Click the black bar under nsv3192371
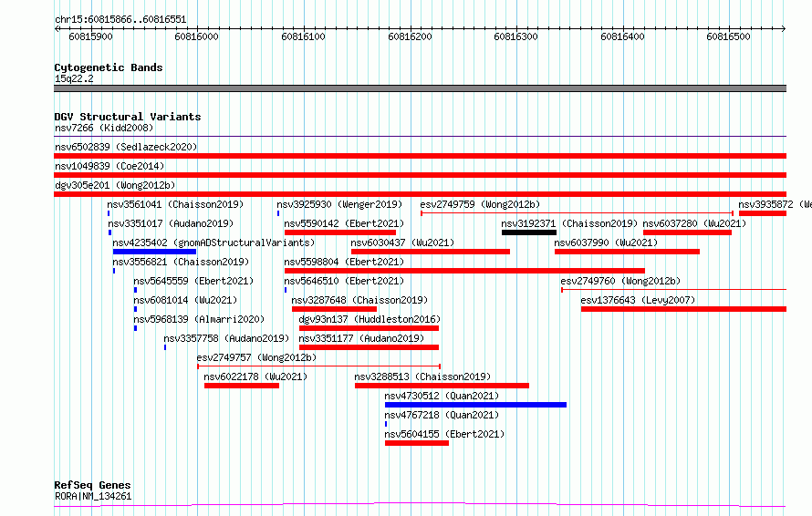Screen dimensions: 812x516 tap(529, 232)
